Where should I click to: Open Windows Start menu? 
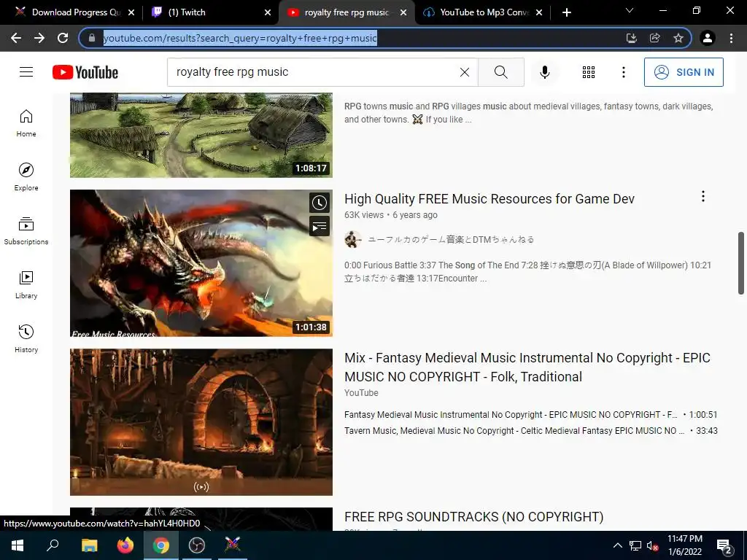[18, 545]
